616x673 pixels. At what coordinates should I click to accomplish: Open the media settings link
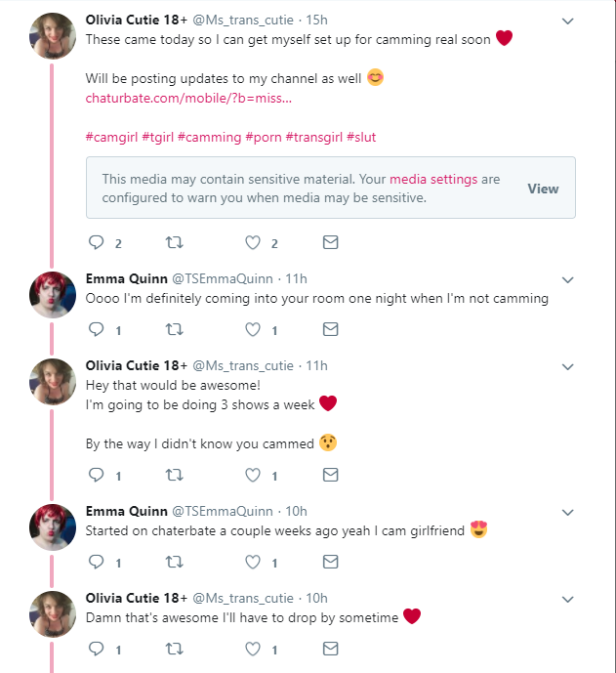(x=433, y=180)
